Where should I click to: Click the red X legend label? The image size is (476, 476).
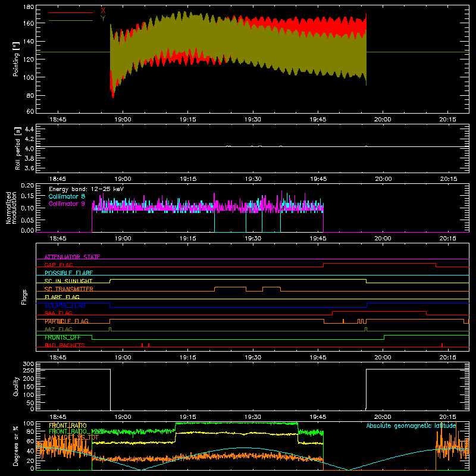(103, 11)
